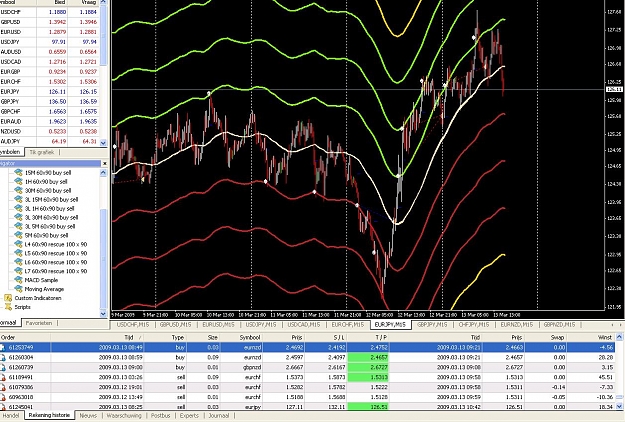Click the order icon for order 61109491

(x=3, y=377)
